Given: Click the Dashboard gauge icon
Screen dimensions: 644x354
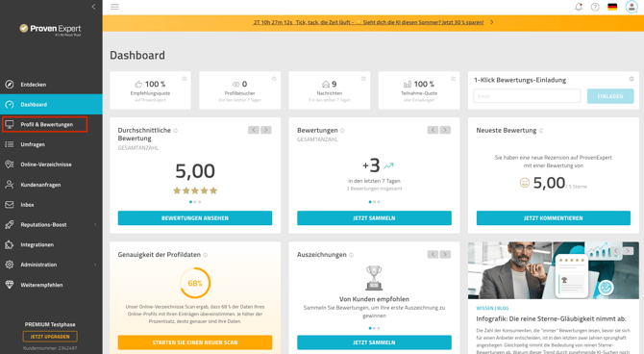Looking at the screenshot, I should coord(10,105).
